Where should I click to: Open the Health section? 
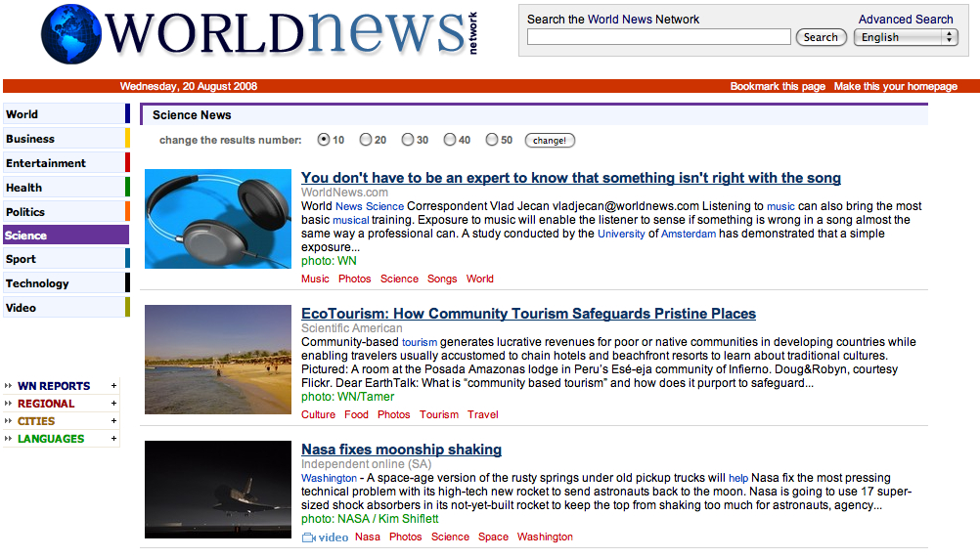click(x=67, y=188)
